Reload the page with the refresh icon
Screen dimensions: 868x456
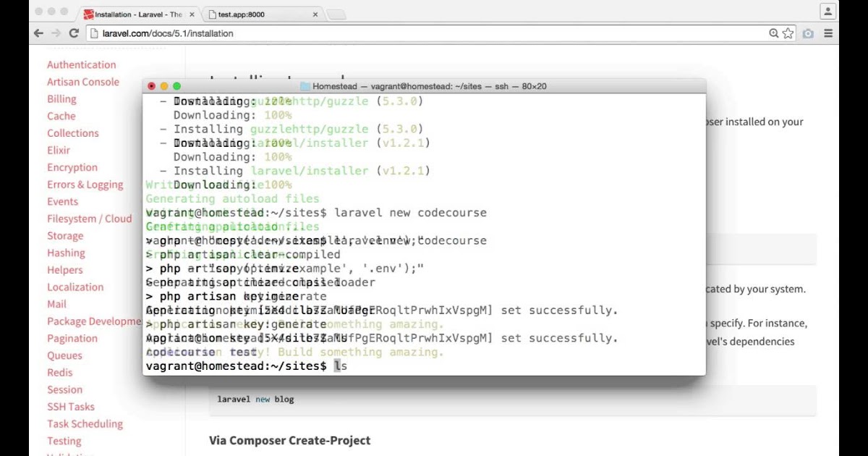(x=74, y=33)
